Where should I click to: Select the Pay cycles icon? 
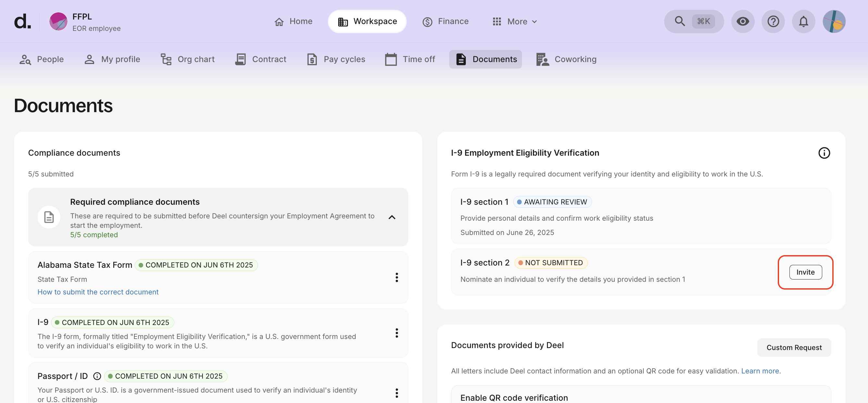click(312, 59)
